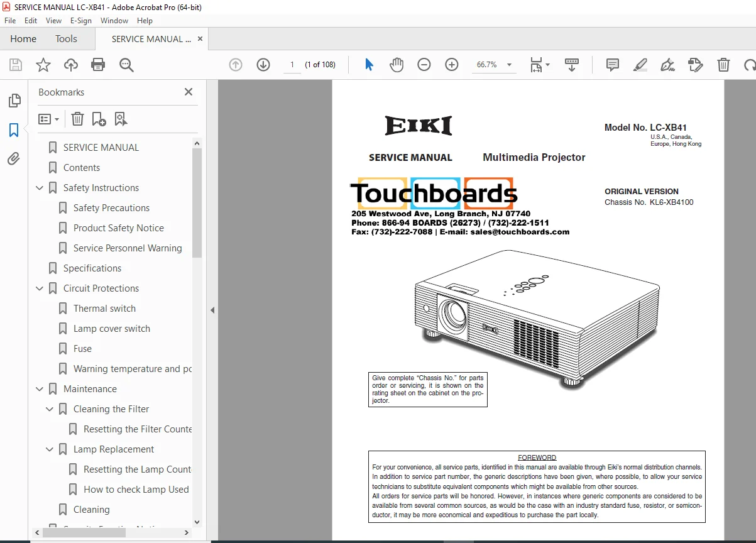This screenshot has width=756, height=543.
Task: Toggle the Bookmarks panel icon in sidebar
Action: click(14, 130)
